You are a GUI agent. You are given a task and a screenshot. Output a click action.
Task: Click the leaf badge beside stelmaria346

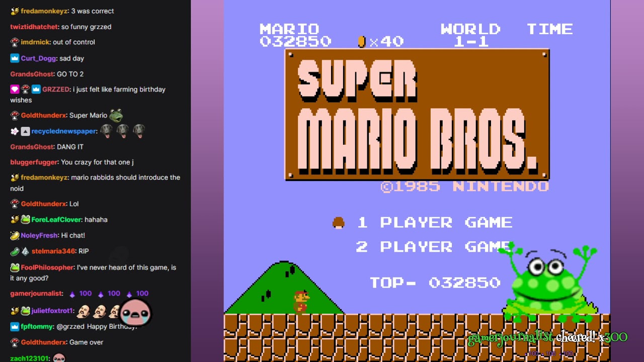15,251
